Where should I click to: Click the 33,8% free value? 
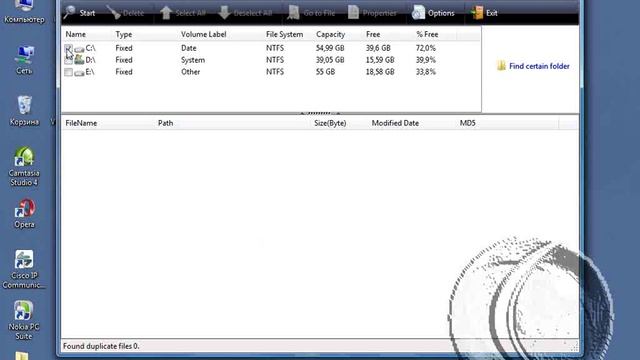click(426, 72)
